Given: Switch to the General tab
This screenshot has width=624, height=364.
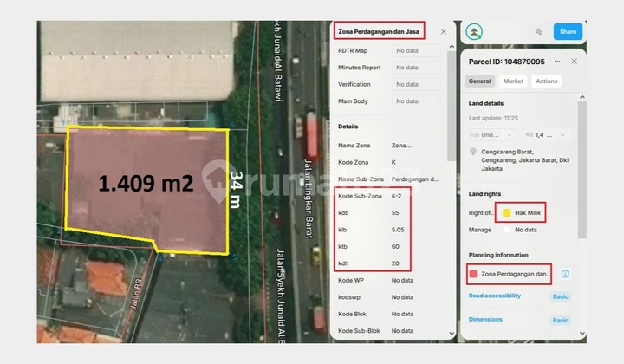Looking at the screenshot, I should click(479, 81).
